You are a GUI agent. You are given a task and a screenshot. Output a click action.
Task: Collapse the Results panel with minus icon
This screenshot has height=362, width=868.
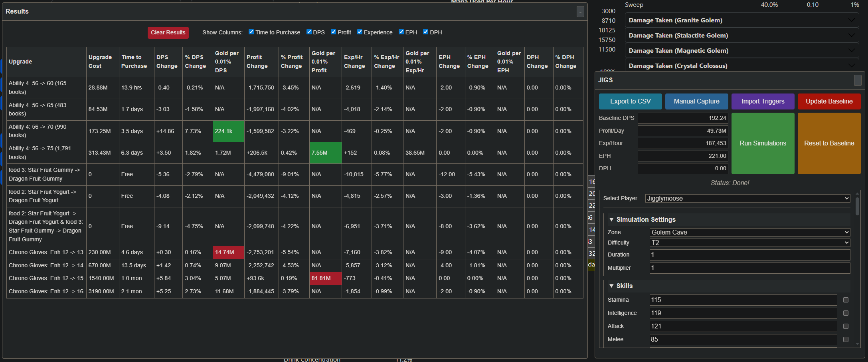click(x=580, y=12)
